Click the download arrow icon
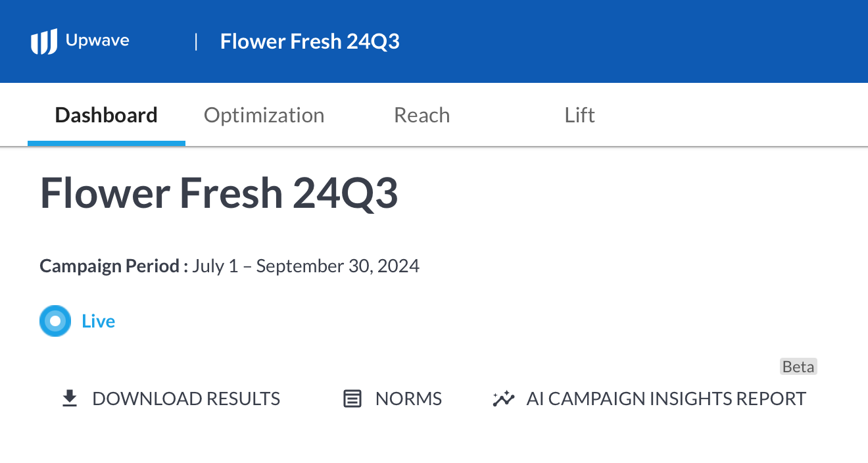868x463 pixels. coord(69,399)
